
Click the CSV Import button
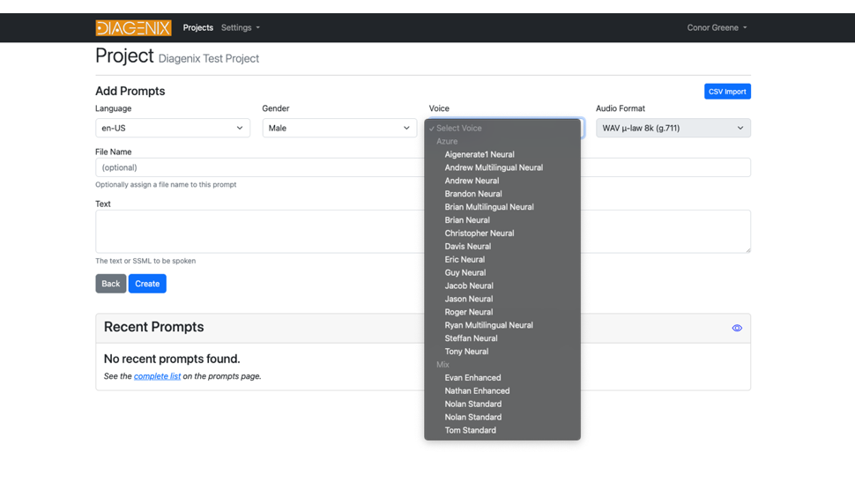pos(727,92)
